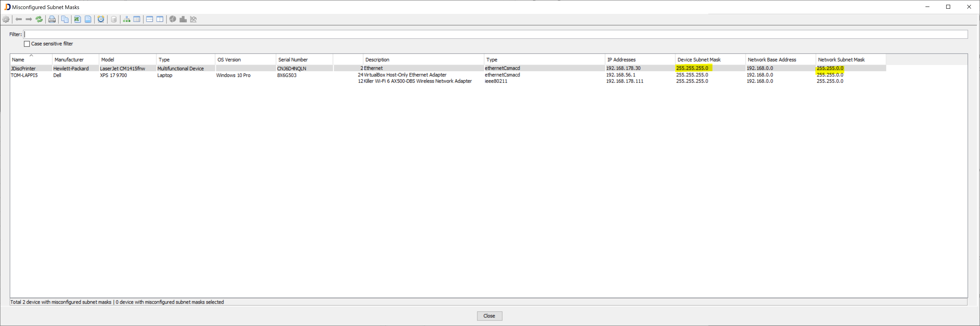Click the green refresh icon
Screen dimensions: 980x326
(x=39, y=19)
